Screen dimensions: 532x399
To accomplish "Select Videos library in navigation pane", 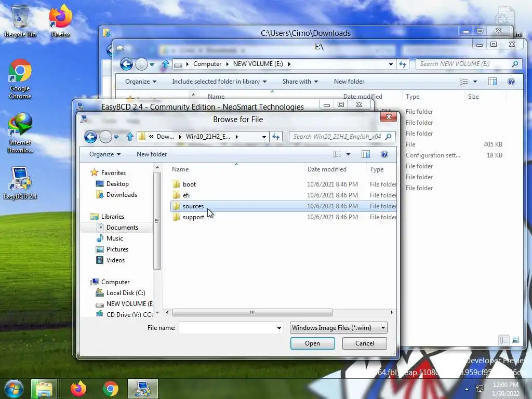I will 115,260.
